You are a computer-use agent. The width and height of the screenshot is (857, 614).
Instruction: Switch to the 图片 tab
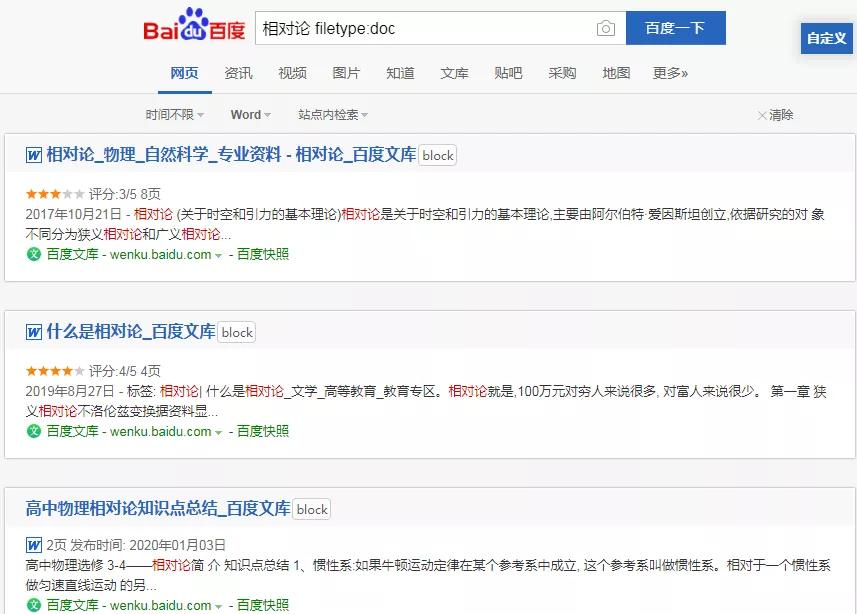(346, 74)
